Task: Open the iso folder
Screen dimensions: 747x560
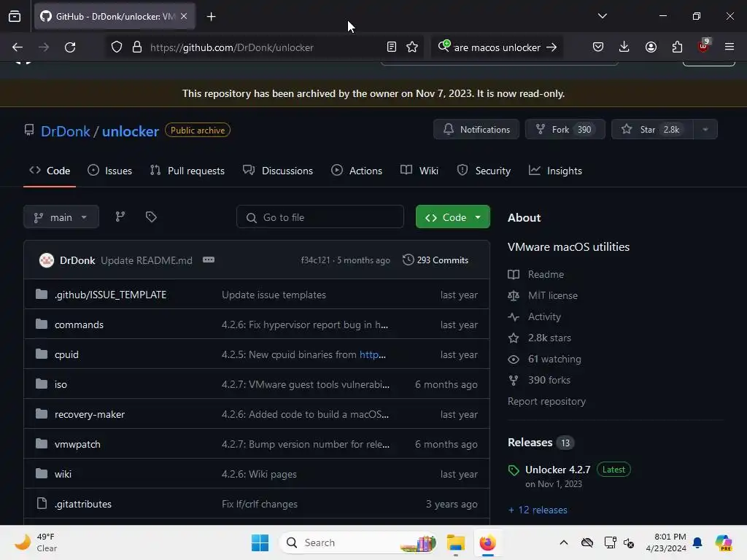Action: tap(61, 384)
